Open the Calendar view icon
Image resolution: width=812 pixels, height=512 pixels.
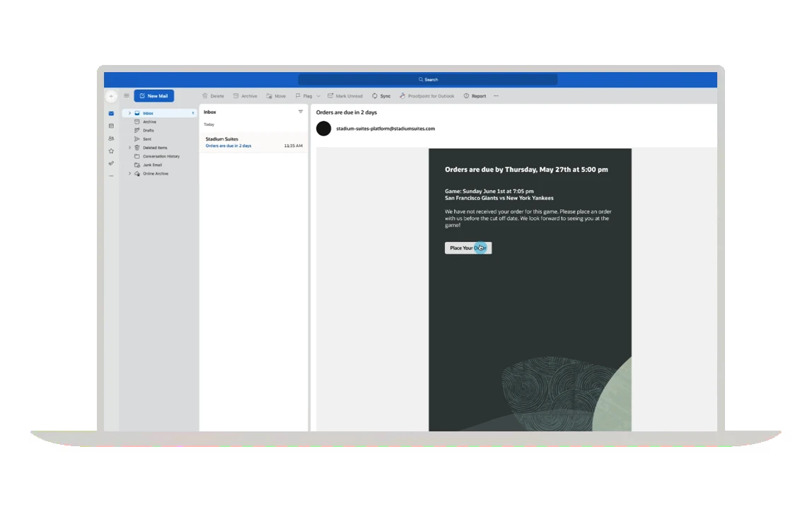click(x=111, y=125)
